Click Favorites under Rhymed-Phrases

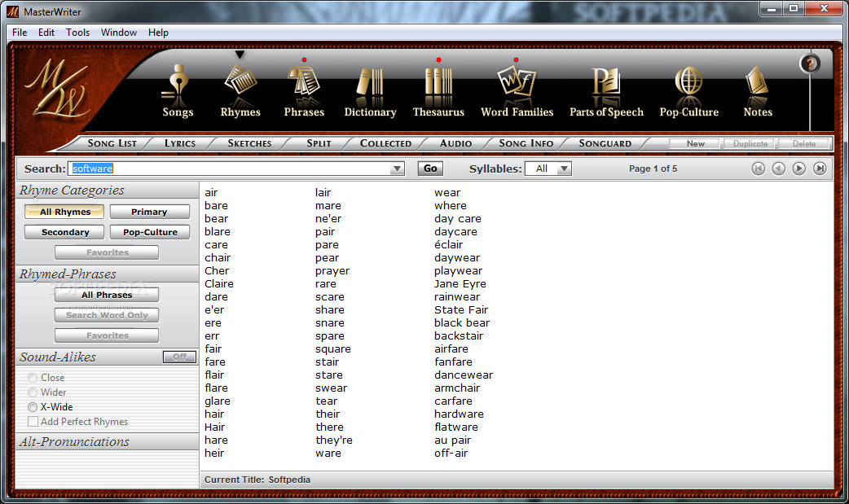[x=108, y=335]
